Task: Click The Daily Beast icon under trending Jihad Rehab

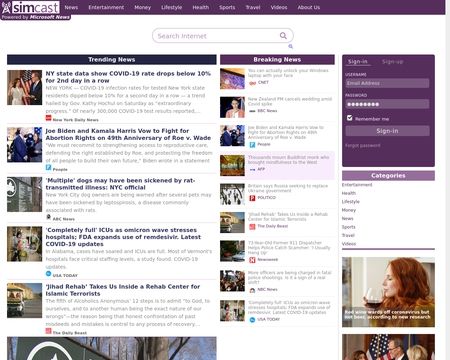Action: [x=48, y=331]
